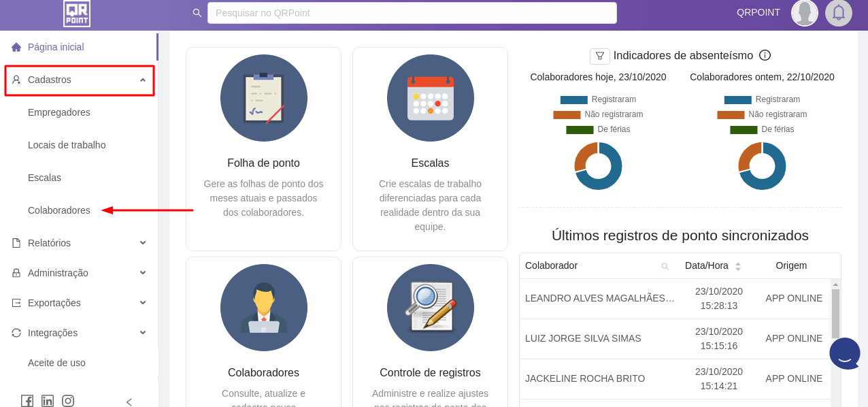Open Colaboradores in the sidebar
Screen dimensions: 868x407
tap(59, 210)
